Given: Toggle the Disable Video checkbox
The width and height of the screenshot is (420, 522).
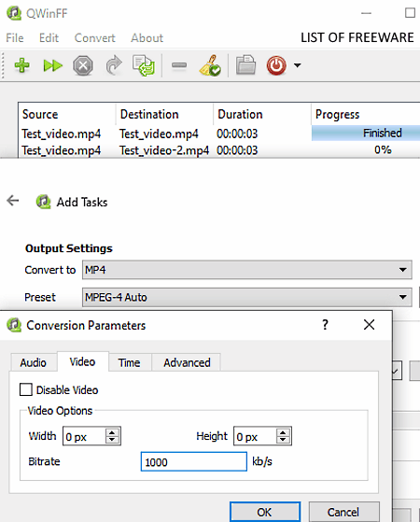Looking at the screenshot, I should pos(26,389).
